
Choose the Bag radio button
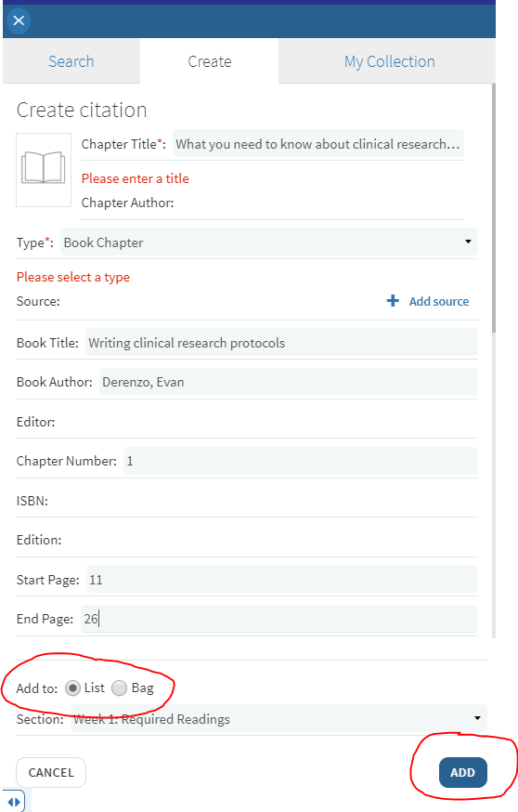120,688
